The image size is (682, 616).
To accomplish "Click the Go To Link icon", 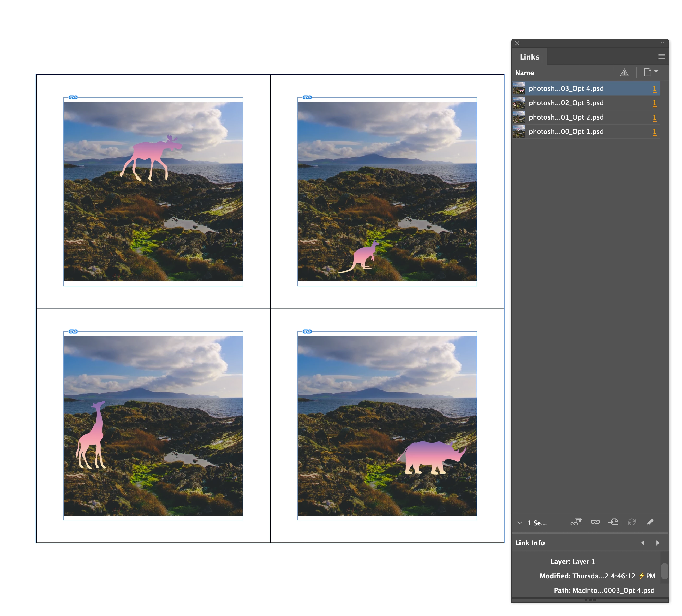I will (x=613, y=522).
